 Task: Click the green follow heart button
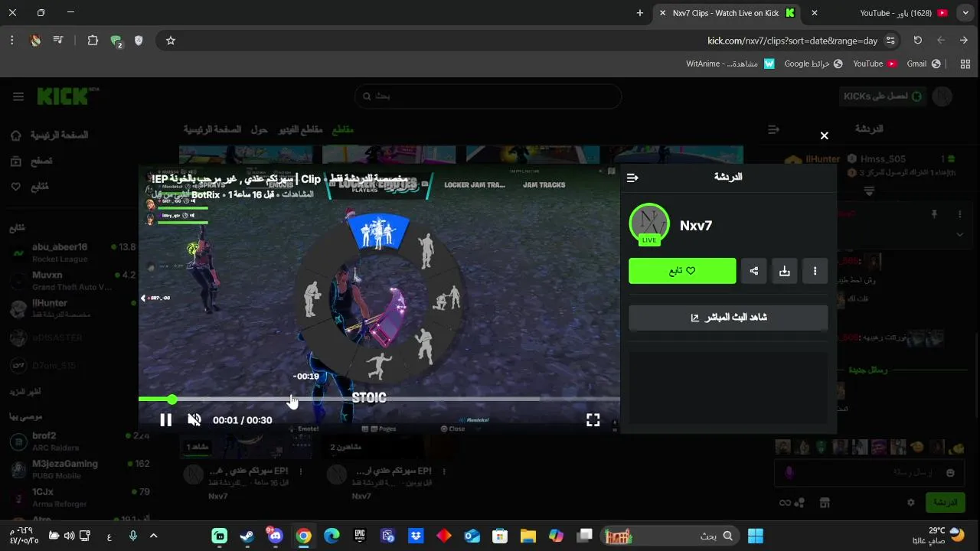[682, 271]
